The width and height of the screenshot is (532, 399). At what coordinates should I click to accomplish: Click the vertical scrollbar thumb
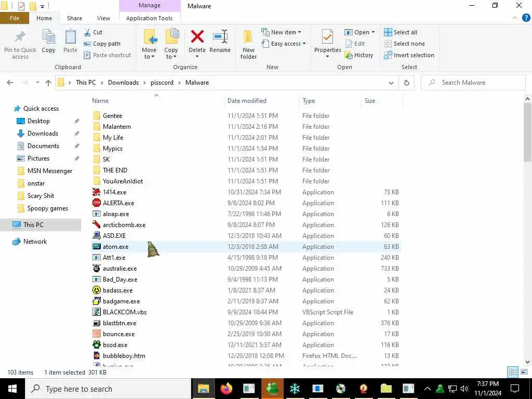click(527, 132)
